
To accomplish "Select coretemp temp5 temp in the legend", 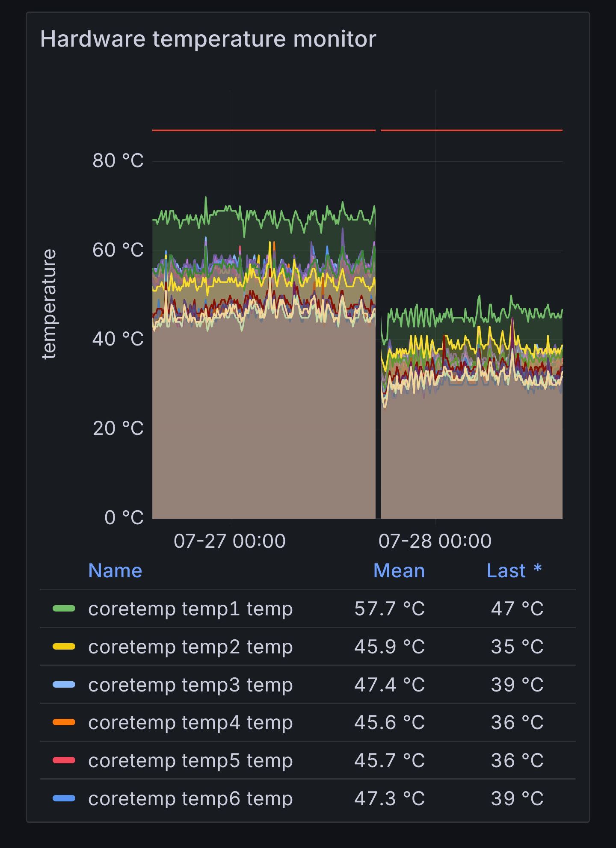I will [190, 760].
